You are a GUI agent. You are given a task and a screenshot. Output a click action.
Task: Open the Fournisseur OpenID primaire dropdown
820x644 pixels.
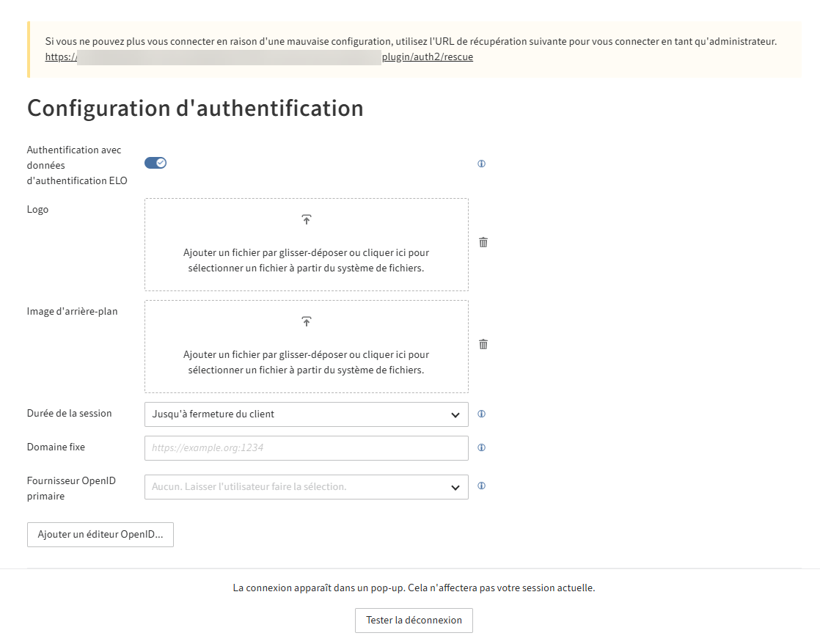pyautogui.click(x=306, y=486)
